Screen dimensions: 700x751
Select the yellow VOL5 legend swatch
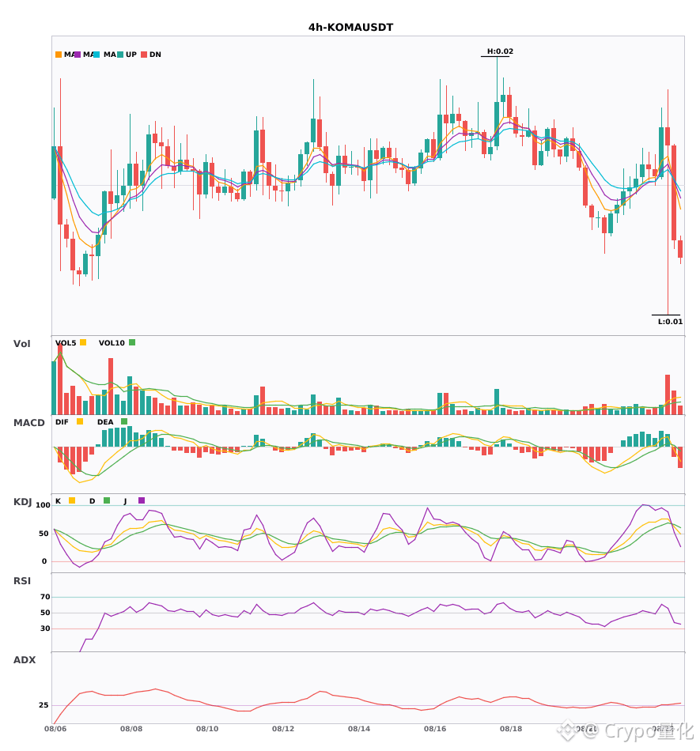[83, 342]
